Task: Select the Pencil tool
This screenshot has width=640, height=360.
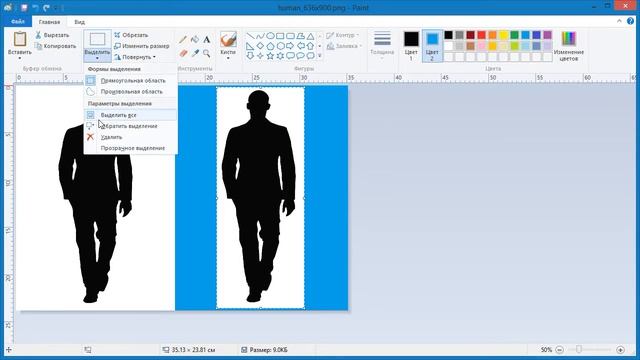Action: coord(183,40)
